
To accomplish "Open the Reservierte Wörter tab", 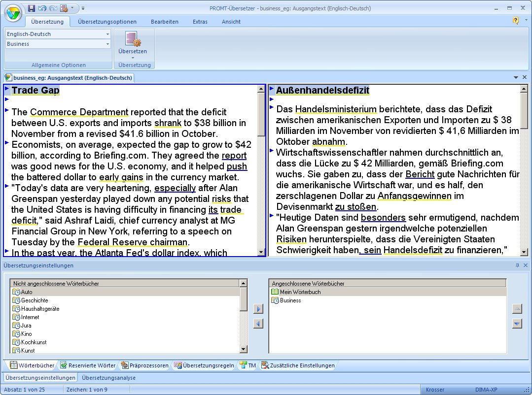I will click(x=88, y=365).
